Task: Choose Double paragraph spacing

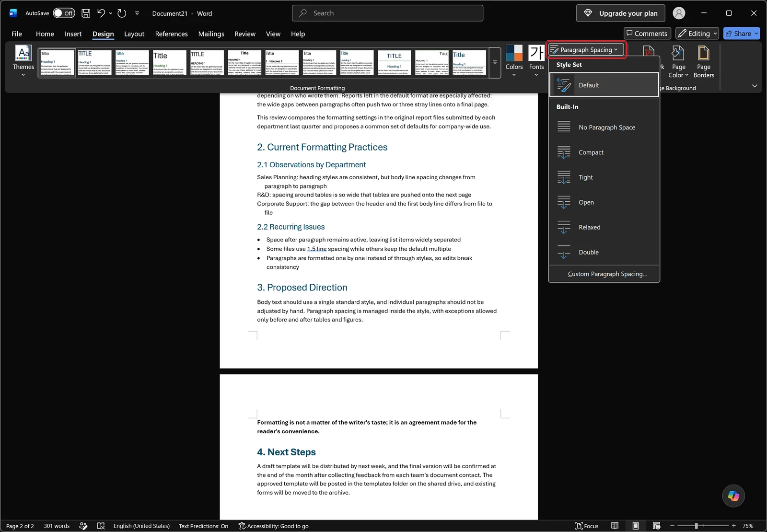Action: (x=604, y=252)
